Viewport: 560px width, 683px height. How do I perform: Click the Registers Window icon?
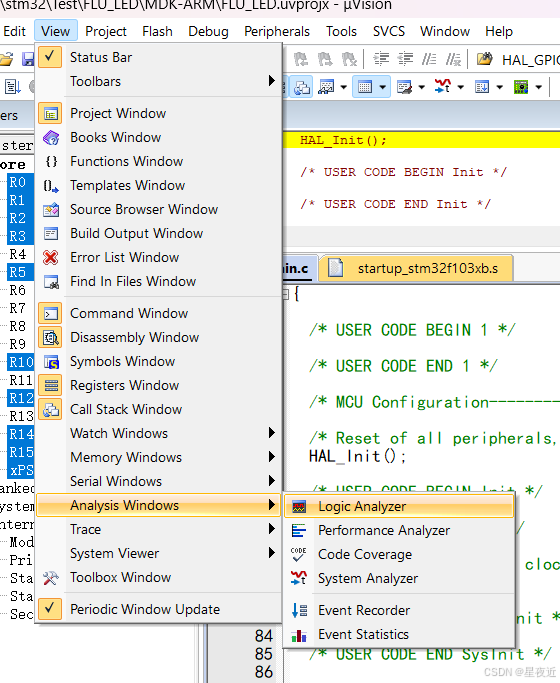point(51,385)
